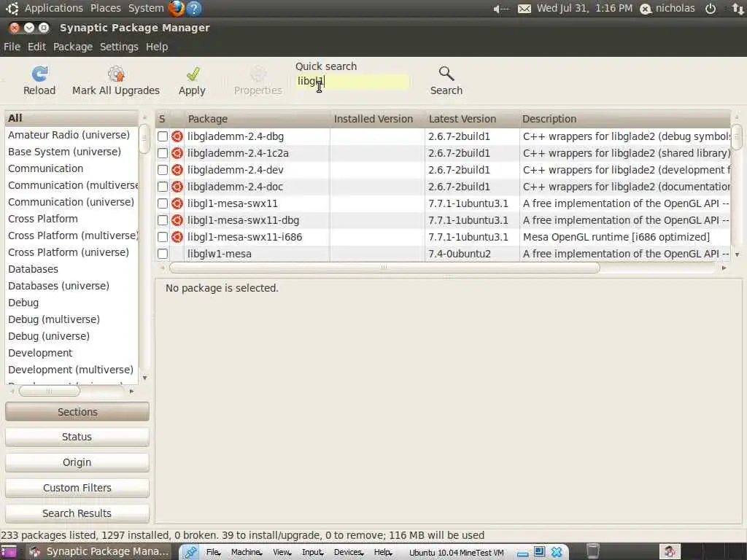The height and width of the screenshot is (560, 747).
Task: Sort by Latest Version column header
Action: 472,119
